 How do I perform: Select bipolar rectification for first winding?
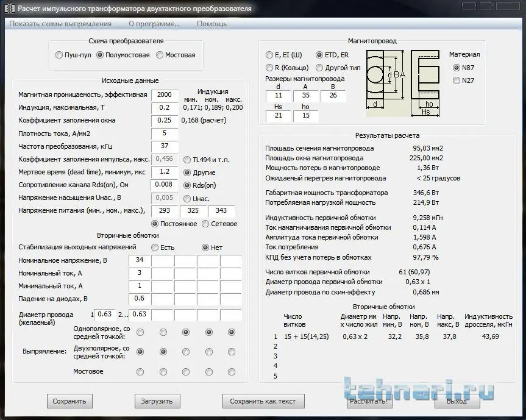pyautogui.click(x=140, y=352)
